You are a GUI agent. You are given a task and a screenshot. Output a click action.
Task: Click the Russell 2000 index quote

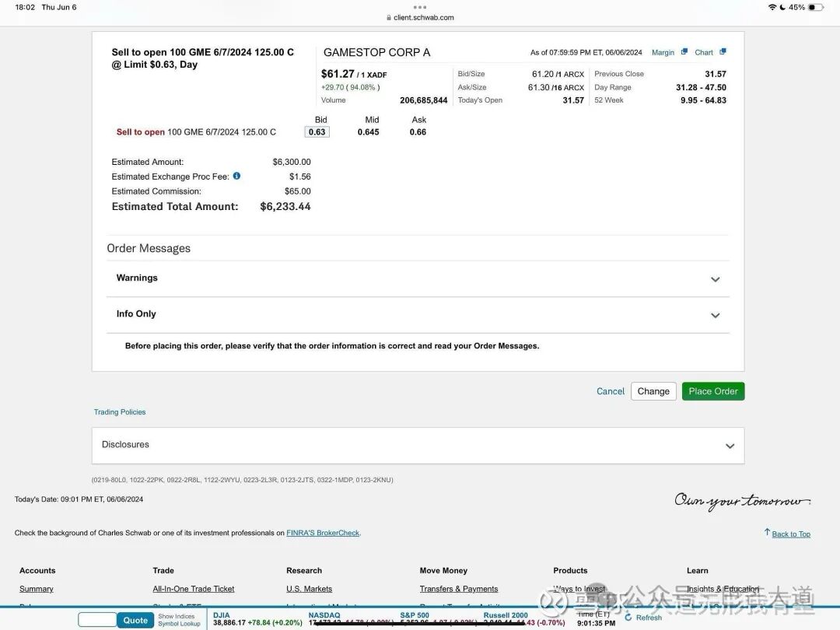pos(524,619)
